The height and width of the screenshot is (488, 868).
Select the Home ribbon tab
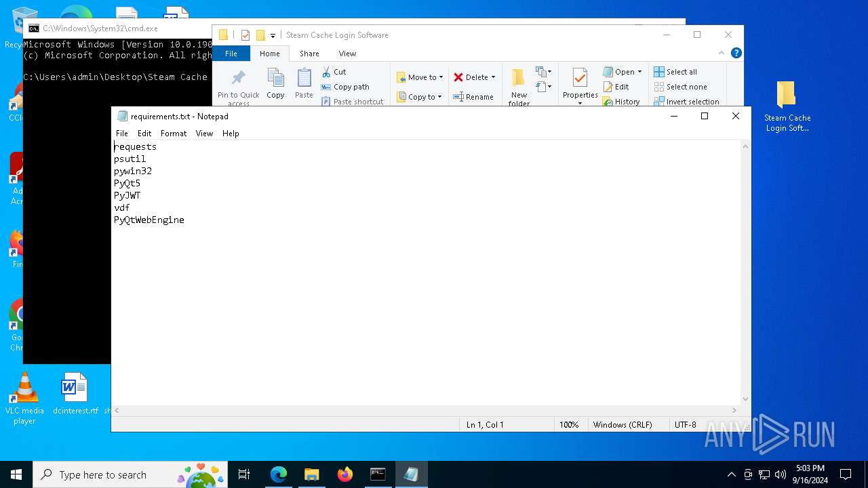pos(270,54)
